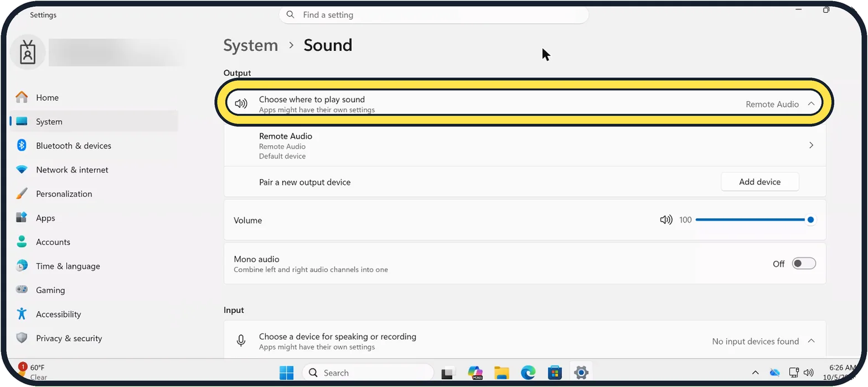Collapse the input device section chevron
868x387 pixels.
[811, 341]
